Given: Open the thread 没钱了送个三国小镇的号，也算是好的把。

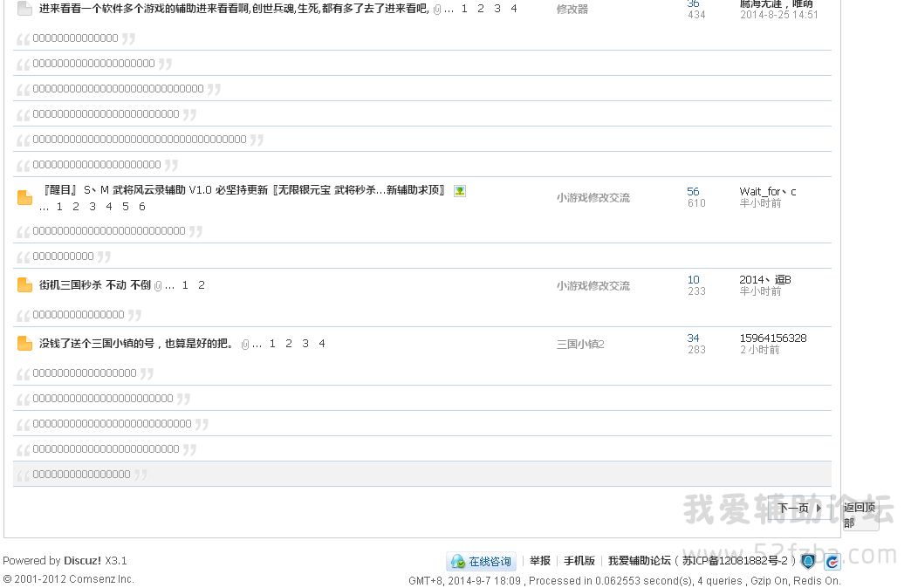Looking at the screenshot, I should coord(136,344).
